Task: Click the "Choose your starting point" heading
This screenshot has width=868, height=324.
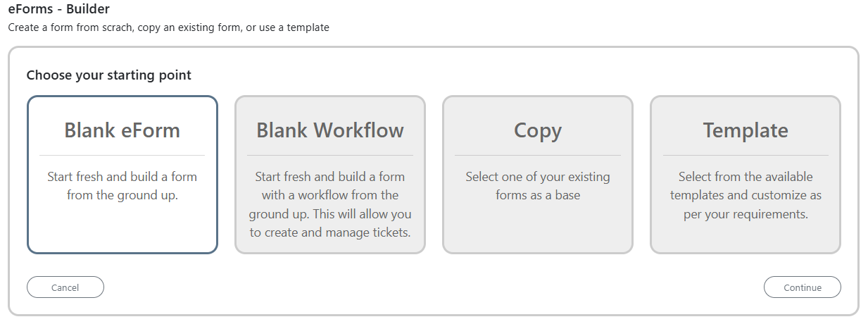Action: [109, 75]
